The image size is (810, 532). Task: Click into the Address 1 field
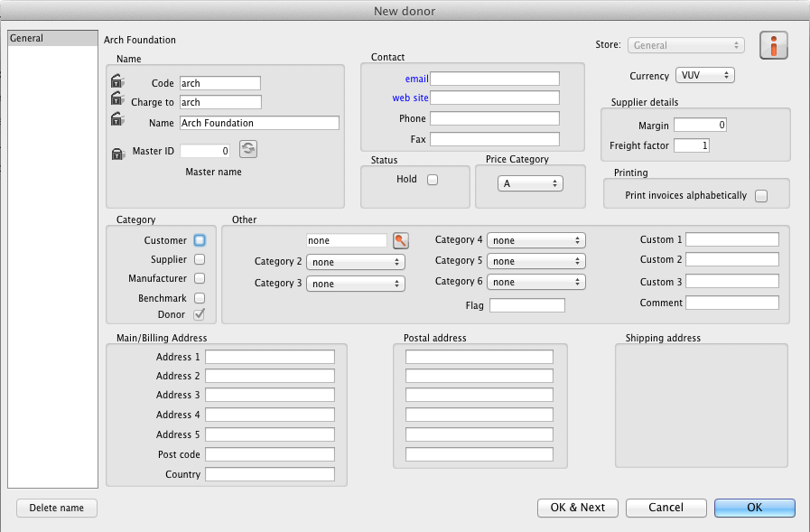click(x=270, y=357)
